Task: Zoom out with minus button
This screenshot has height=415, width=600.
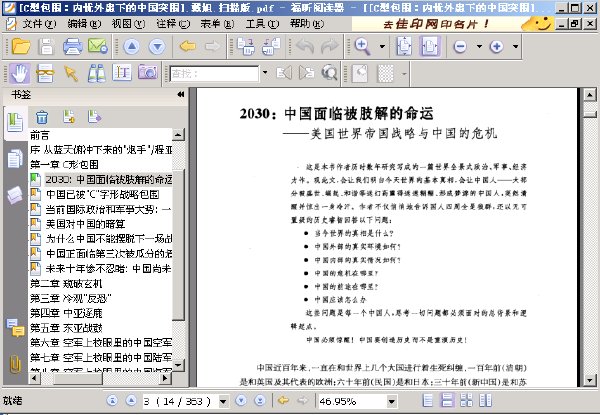Action: click(x=460, y=47)
